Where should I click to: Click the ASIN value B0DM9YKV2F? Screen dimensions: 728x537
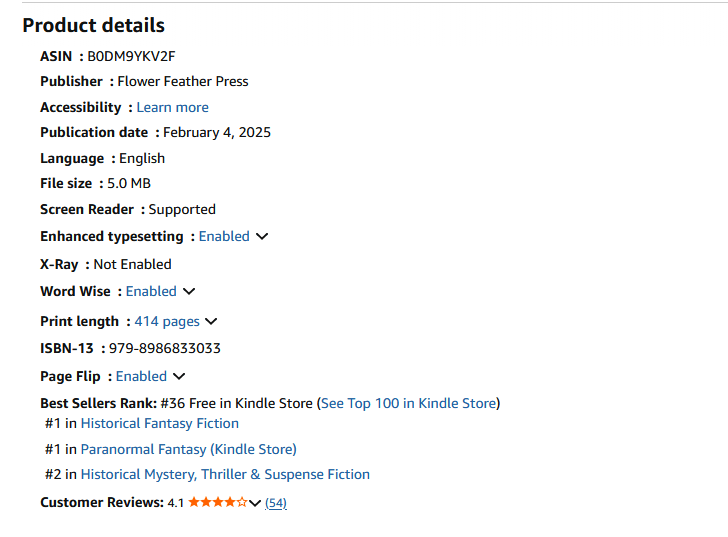point(131,56)
